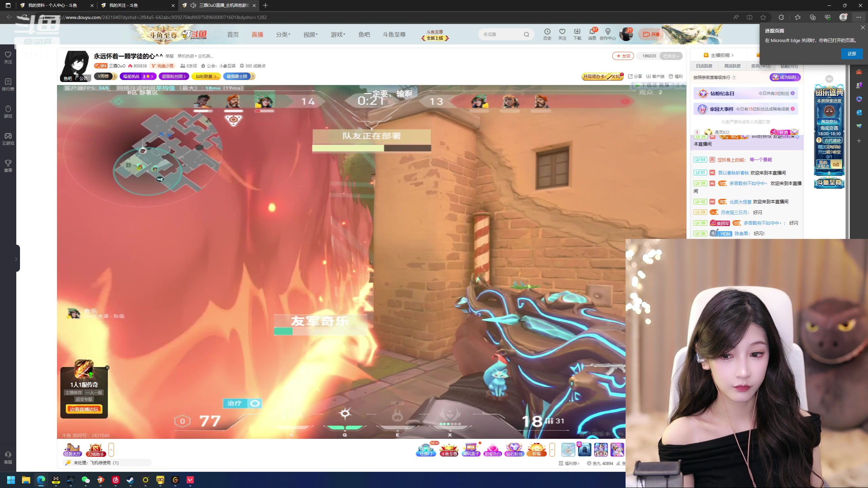
Task: Open WeChat from the taskbar
Action: click(86, 480)
